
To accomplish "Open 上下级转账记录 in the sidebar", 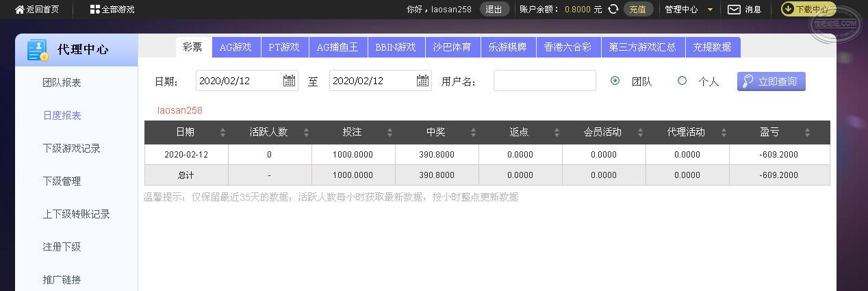I will coord(76,214).
